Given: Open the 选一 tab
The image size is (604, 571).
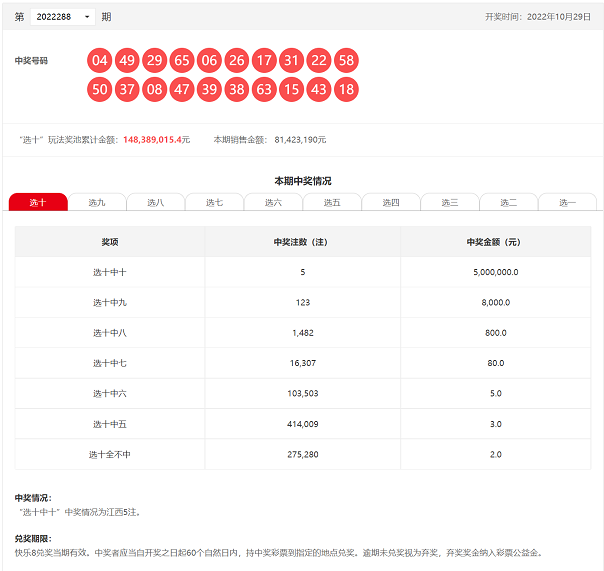Looking at the screenshot, I should pos(567,202).
